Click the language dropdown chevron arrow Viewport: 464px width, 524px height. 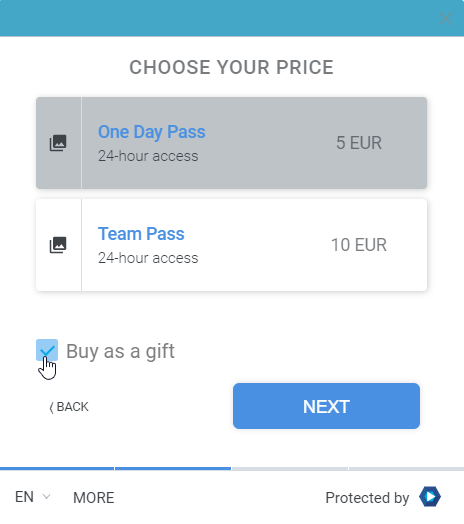coord(47,497)
